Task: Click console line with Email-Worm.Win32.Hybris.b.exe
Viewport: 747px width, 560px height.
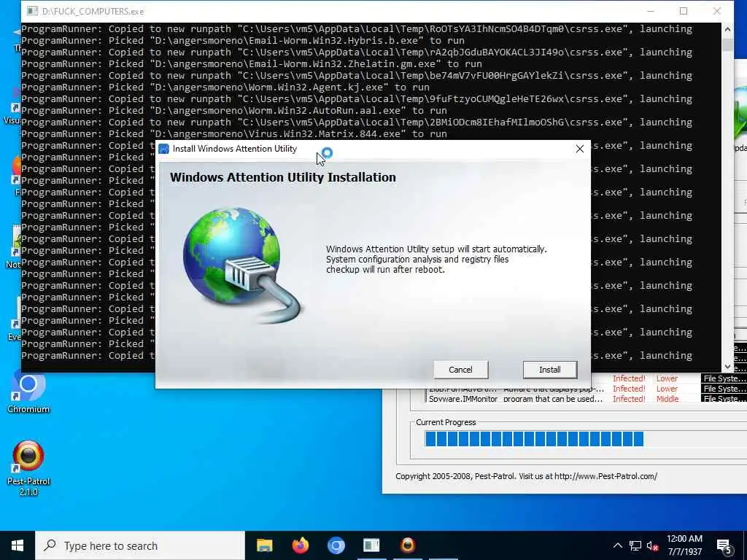Action: click(242, 41)
